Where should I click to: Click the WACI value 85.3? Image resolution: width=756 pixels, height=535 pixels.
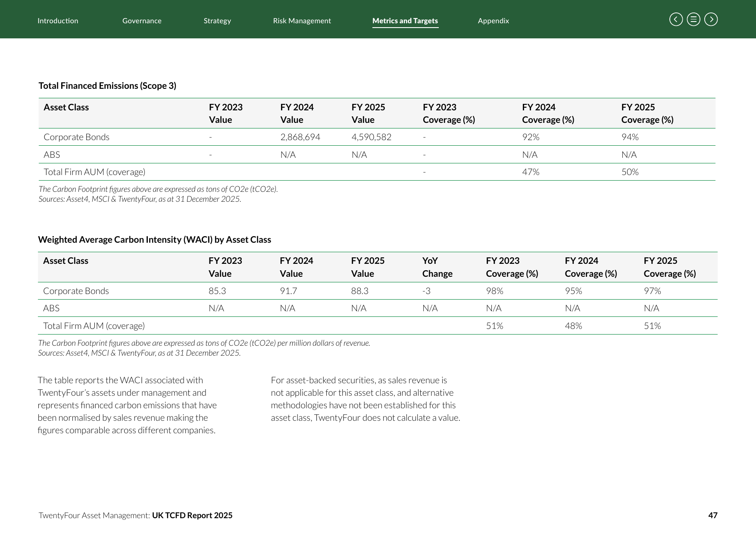tap(217, 291)
